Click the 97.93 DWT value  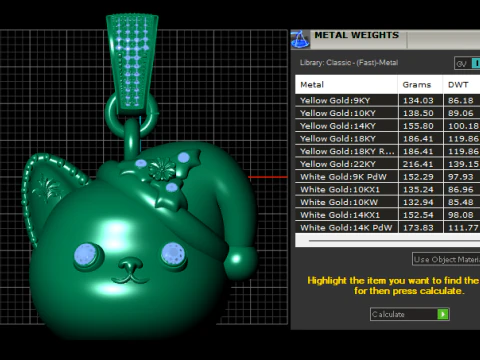[461, 176]
